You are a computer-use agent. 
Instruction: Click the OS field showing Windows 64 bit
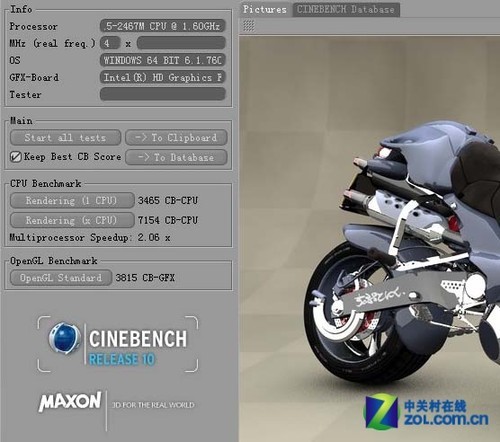[163, 60]
